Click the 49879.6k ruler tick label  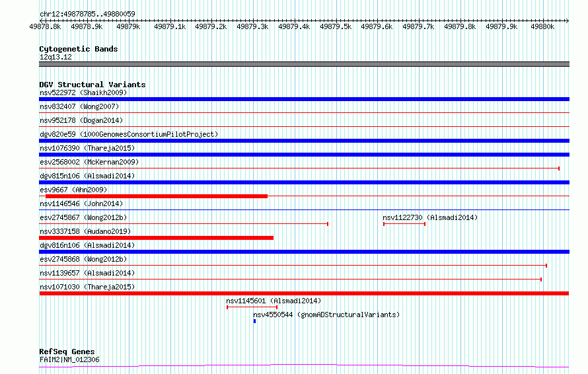377,26
